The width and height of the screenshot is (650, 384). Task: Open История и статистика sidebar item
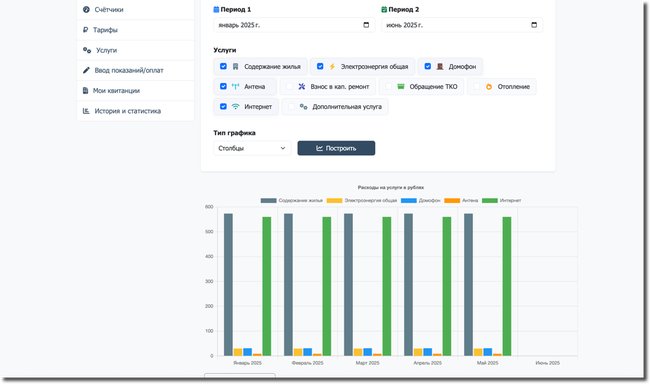click(x=136, y=111)
